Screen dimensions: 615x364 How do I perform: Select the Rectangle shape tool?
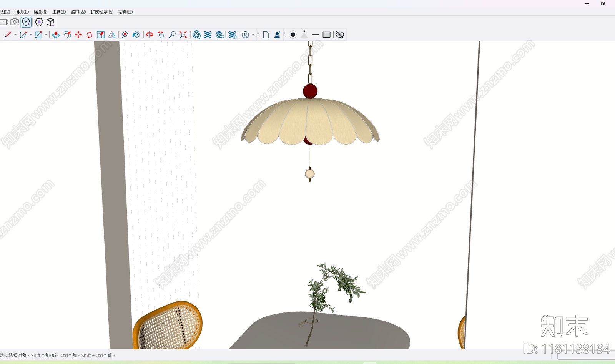(38, 35)
